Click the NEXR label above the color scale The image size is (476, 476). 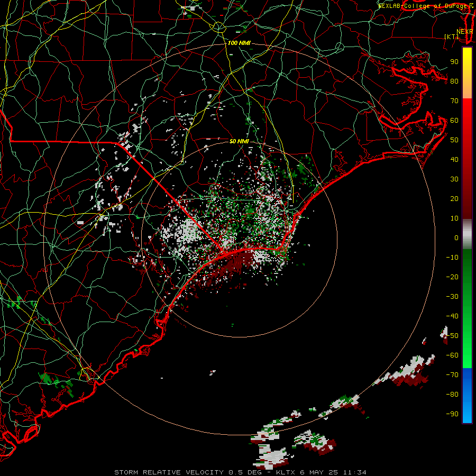click(465, 32)
